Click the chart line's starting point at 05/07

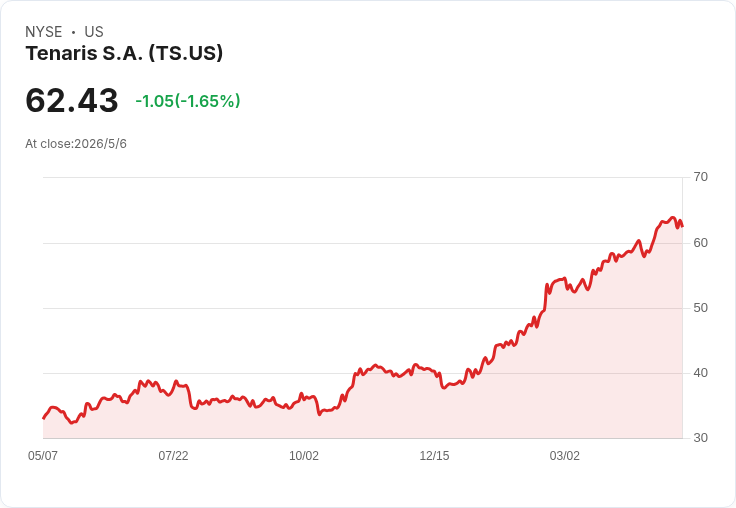[x=44, y=418]
